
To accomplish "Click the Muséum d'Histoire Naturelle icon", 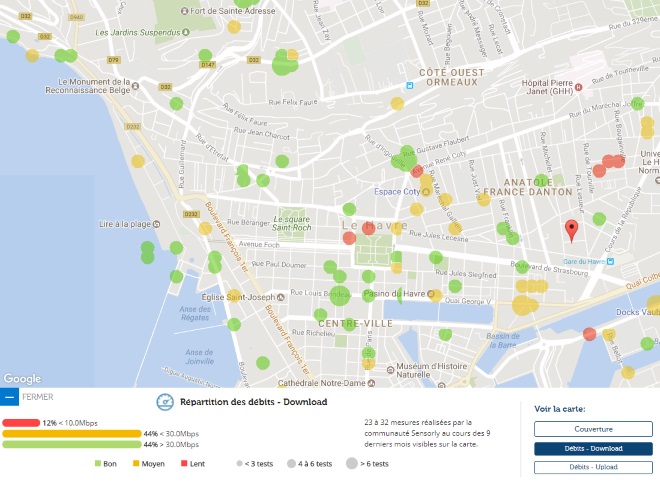I will [x=390, y=370].
